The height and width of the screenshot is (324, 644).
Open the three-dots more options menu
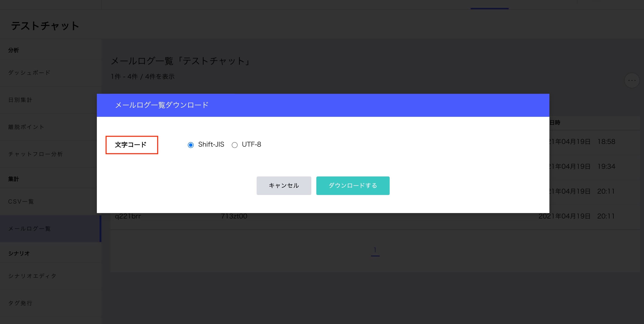coord(632,80)
